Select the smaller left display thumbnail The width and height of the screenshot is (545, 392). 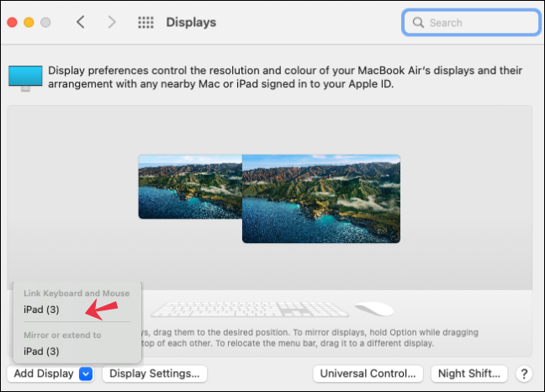[189, 187]
